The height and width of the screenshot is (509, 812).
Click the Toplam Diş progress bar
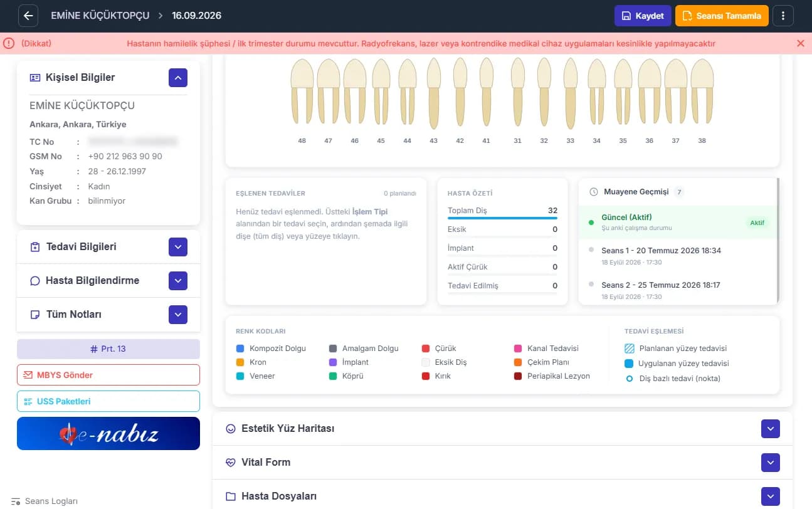502,218
